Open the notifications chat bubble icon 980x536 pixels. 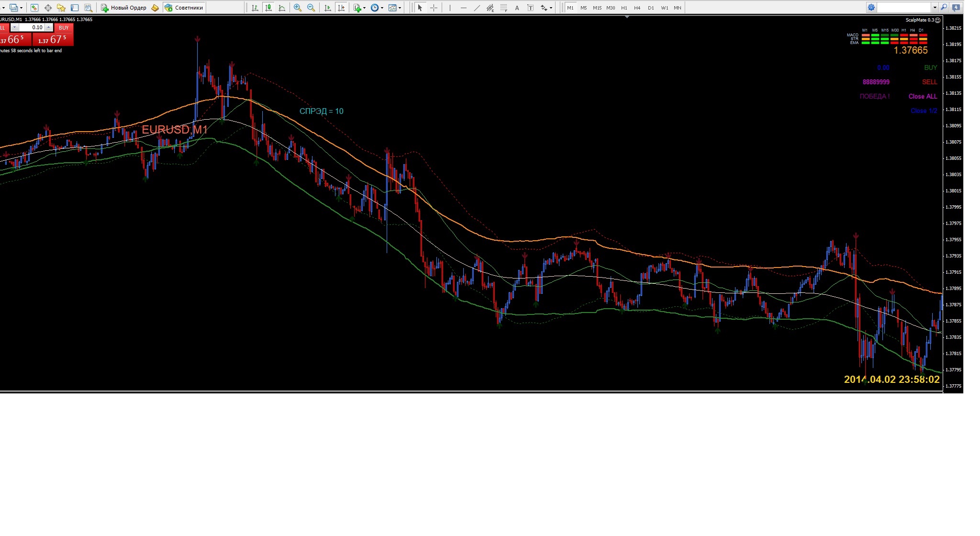[x=956, y=7]
